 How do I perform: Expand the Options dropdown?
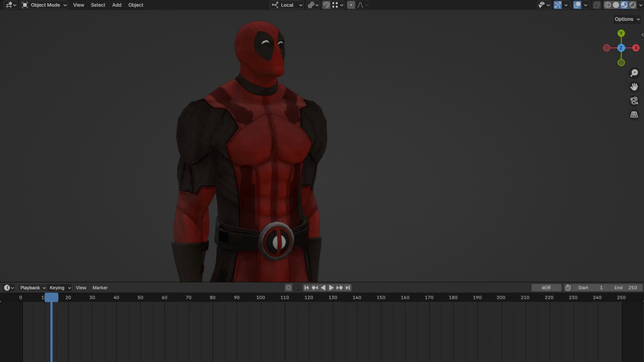point(627,19)
